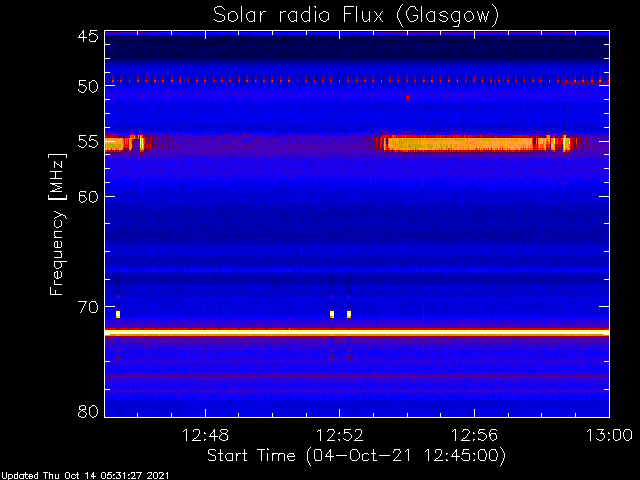Click the 70 frequency tick label
The width and height of the screenshot is (640, 480).
[x=88, y=307]
